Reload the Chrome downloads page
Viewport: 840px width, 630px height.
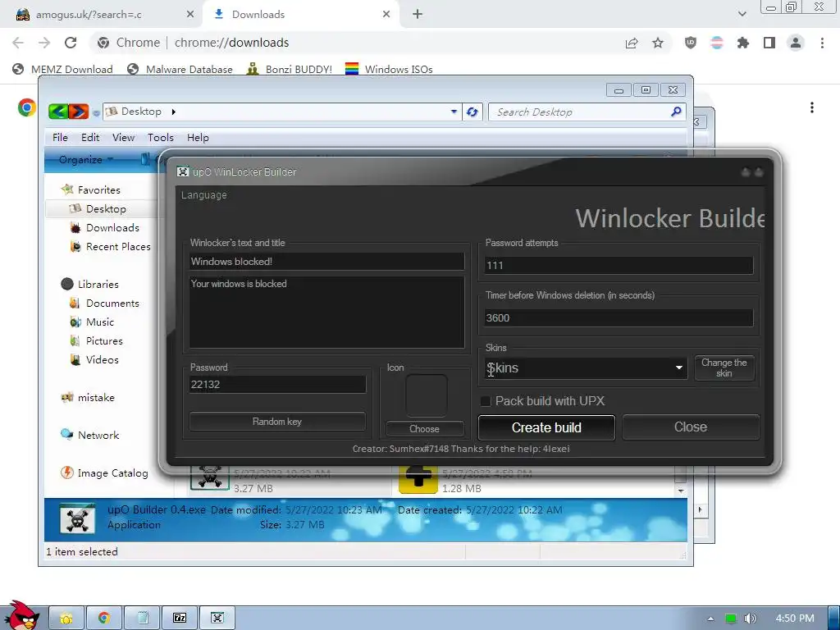(71, 43)
